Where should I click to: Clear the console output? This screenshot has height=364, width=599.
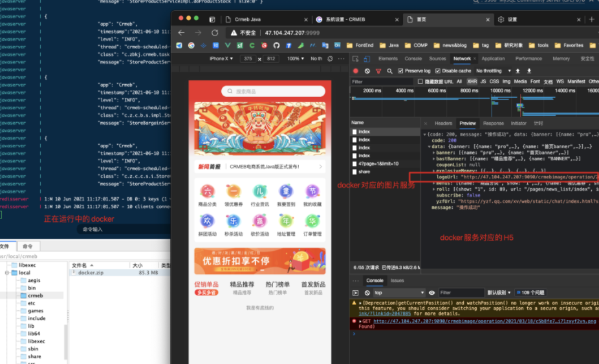(x=367, y=293)
